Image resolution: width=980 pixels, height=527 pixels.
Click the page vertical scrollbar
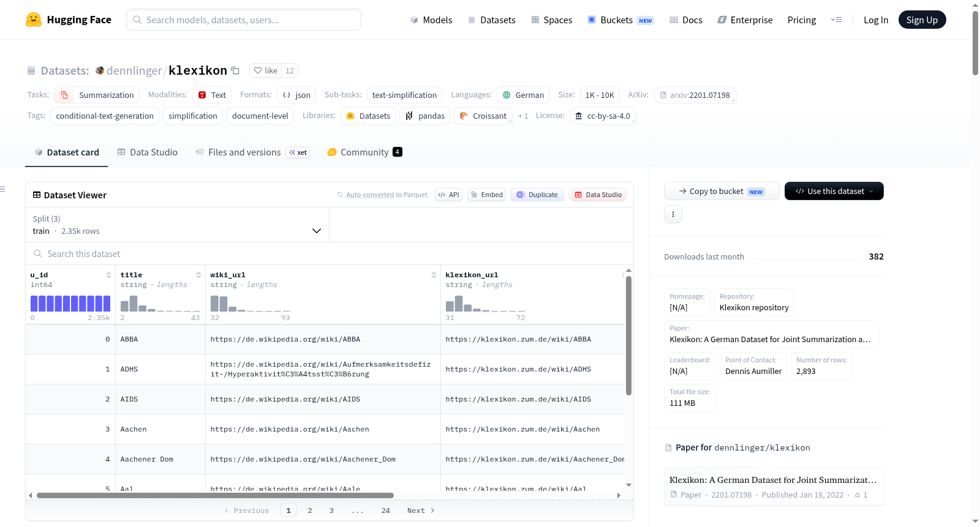[x=975, y=43]
